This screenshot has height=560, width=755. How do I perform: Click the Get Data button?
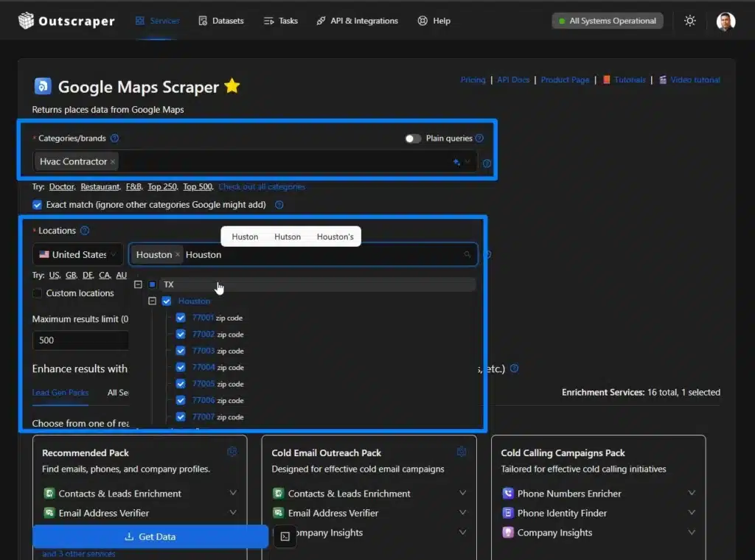[150, 537]
